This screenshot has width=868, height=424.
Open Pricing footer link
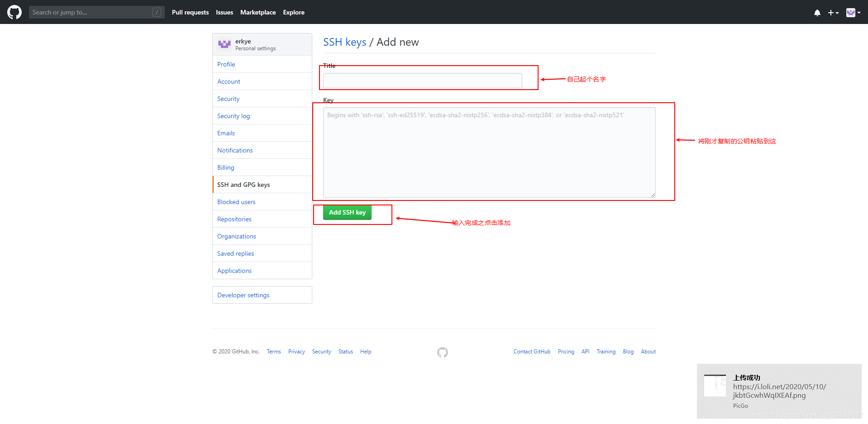coord(566,352)
